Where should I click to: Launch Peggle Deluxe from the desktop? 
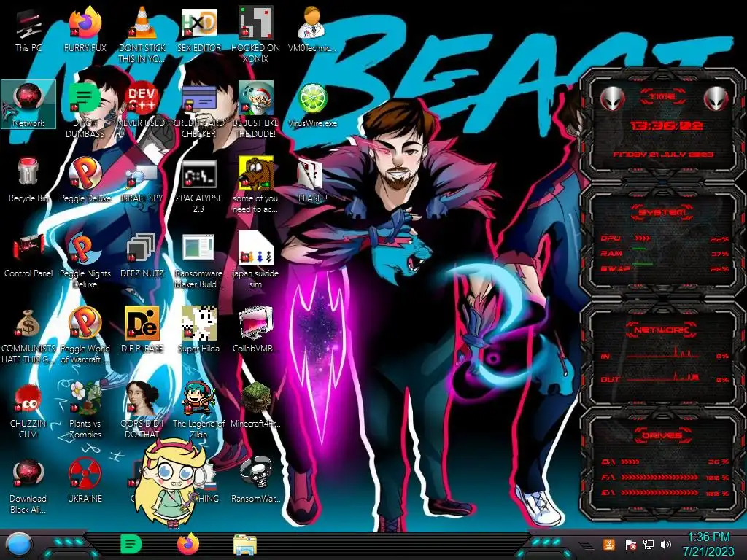(x=85, y=181)
